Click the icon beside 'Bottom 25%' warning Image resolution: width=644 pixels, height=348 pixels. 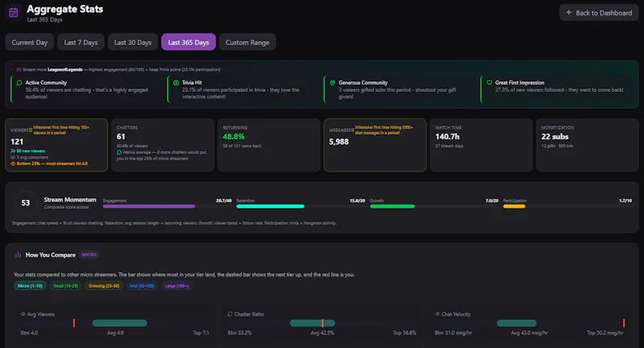[x=13, y=164]
